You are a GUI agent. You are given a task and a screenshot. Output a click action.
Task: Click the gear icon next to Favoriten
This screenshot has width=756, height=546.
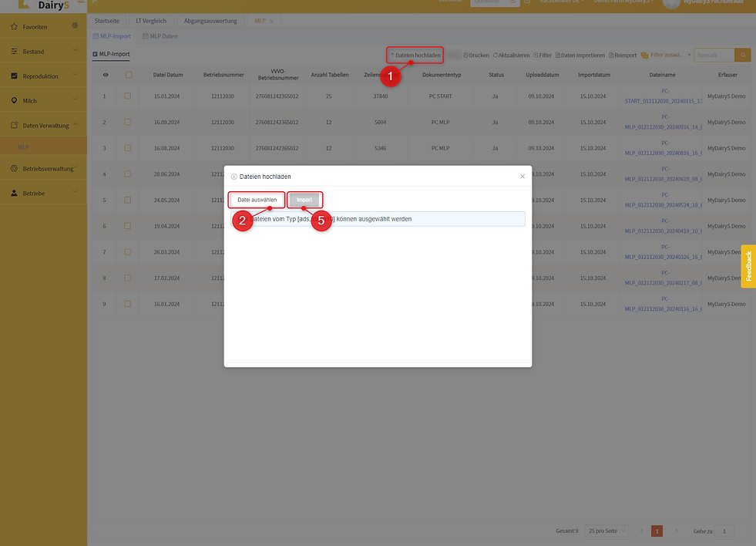(x=75, y=25)
